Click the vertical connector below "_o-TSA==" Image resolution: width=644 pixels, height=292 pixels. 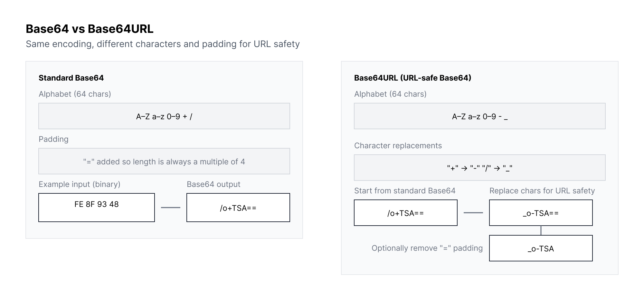click(x=541, y=230)
